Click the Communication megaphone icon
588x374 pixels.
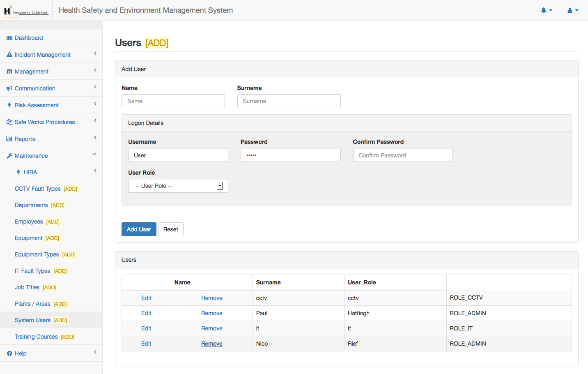[9, 88]
